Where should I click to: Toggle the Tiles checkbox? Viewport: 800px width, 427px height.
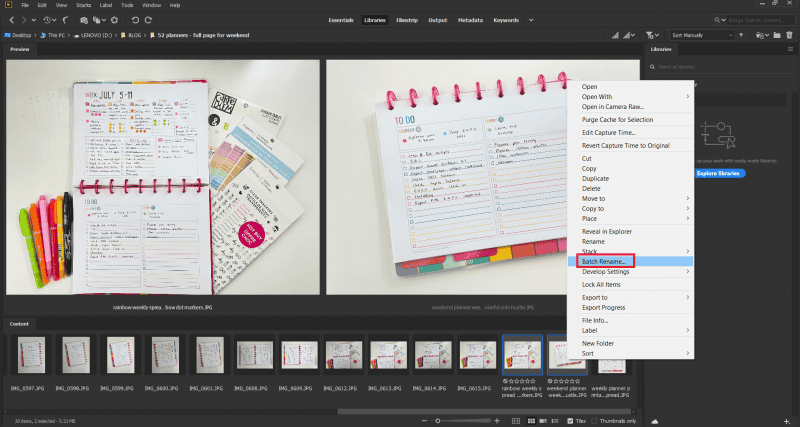coord(570,421)
